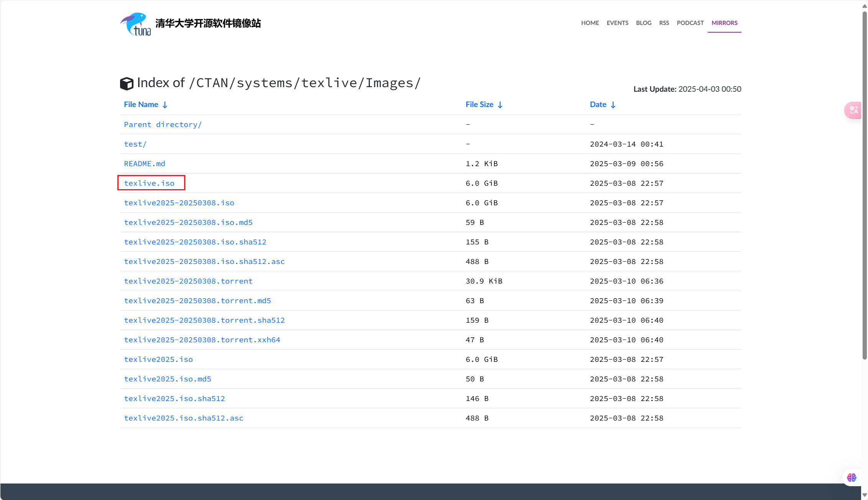Download texlive2025-20250308.torrent
This screenshot has height=500, width=868.
[188, 281]
